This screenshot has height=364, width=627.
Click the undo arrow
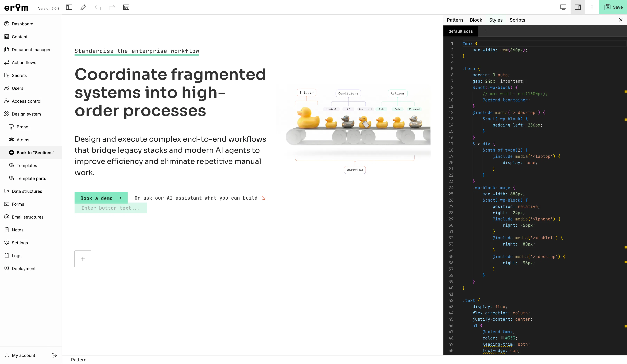point(98,7)
